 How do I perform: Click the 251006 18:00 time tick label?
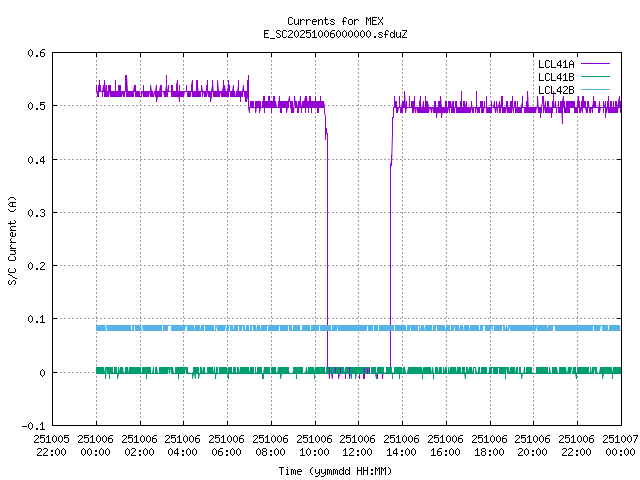pos(489,445)
